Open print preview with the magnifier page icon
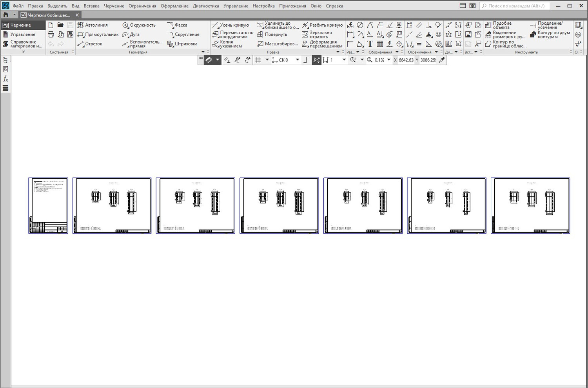The height and width of the screenshot is (388, 588). click(x=60, y=34)
